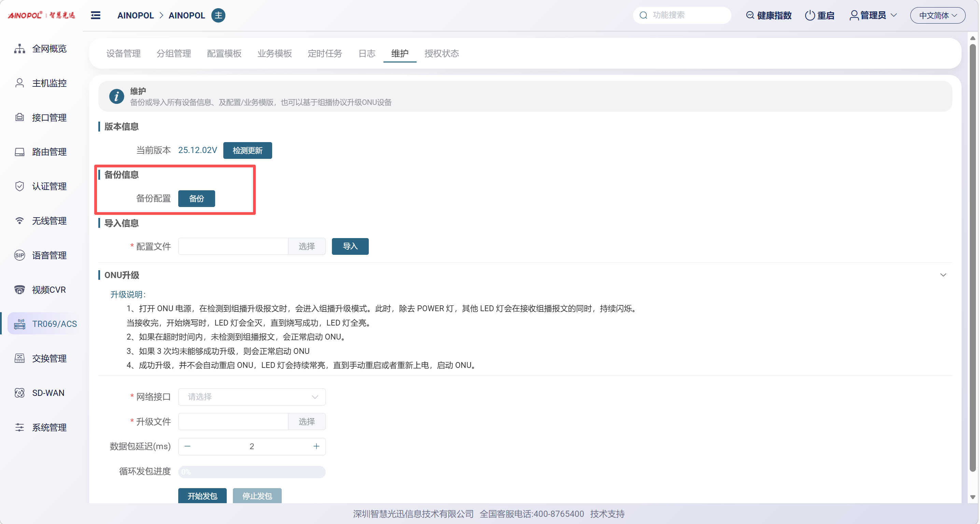
Task: Open the 认证管理 shield icon
Action: (19, 186)
